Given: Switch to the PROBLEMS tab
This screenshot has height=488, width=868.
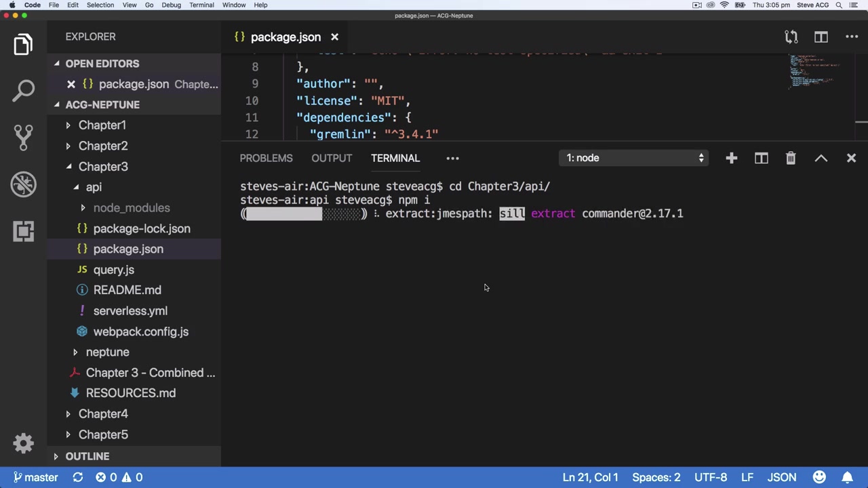Looking at the screenshot, I should (x=266, y=158).
